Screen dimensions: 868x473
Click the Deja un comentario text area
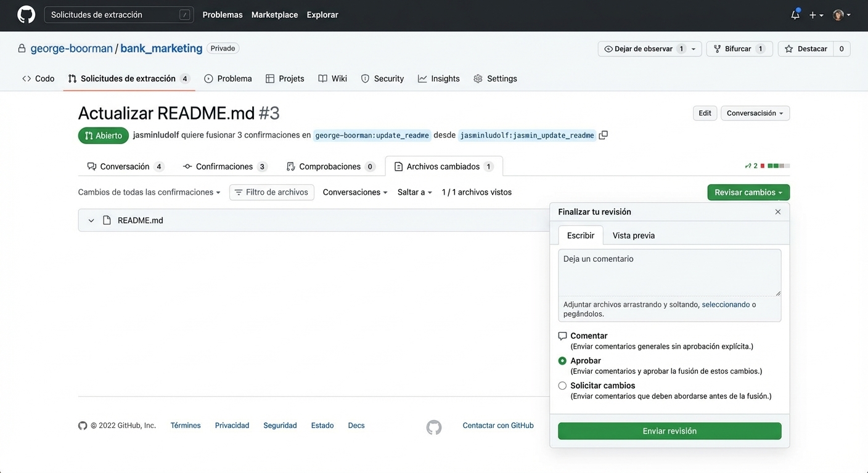[669, 273]
